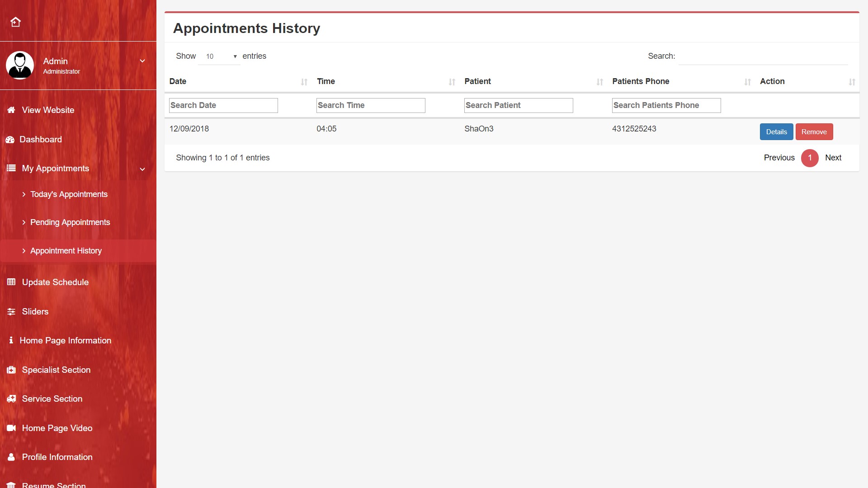
Task: Click the Home Page Video camera icon
Action: pos(11,428)
